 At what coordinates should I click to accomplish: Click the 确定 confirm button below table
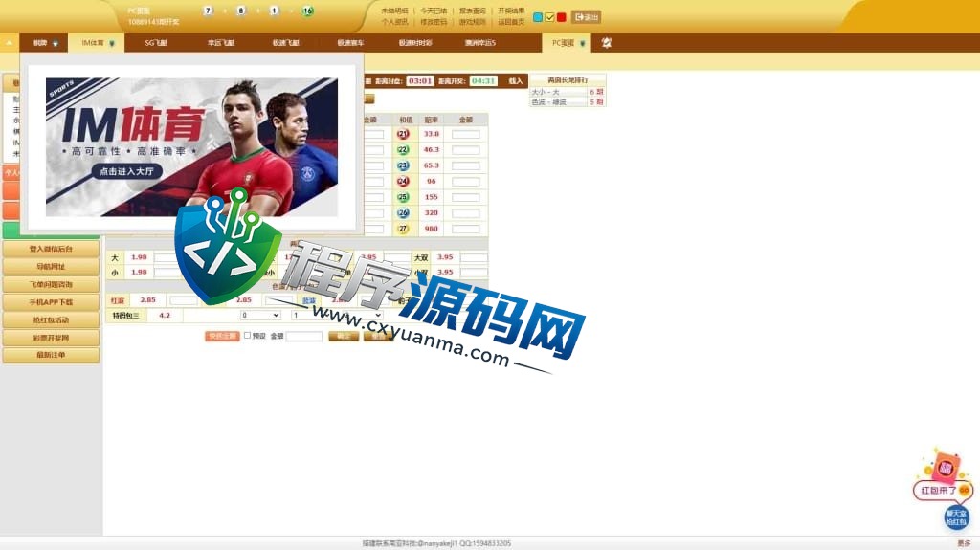344,336
